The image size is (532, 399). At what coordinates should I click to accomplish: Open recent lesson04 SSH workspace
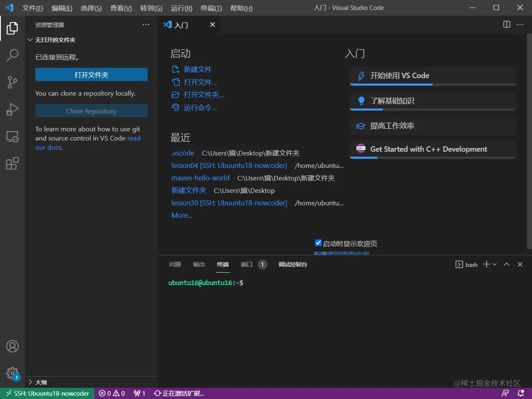click(x=229, y=165)
